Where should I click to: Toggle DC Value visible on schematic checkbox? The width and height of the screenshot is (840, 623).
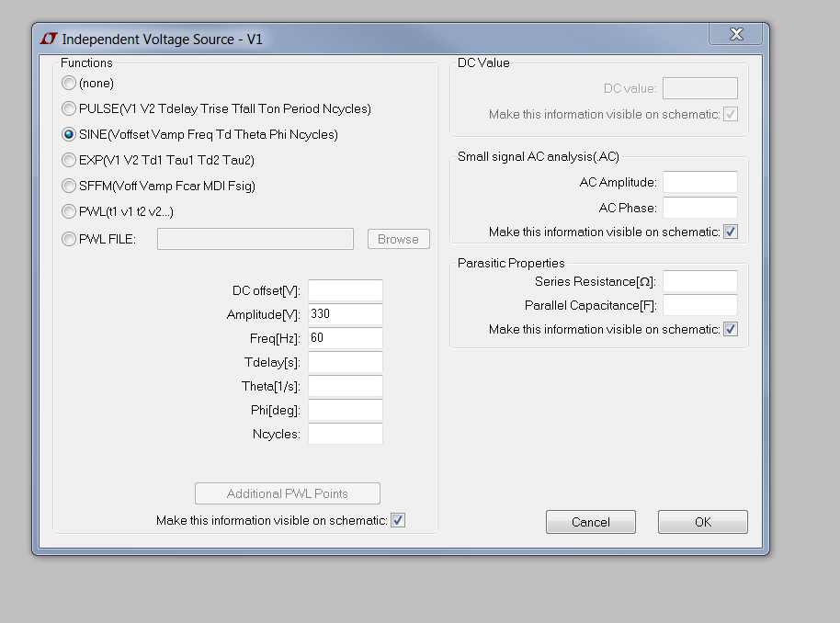[x=731, y=114]
